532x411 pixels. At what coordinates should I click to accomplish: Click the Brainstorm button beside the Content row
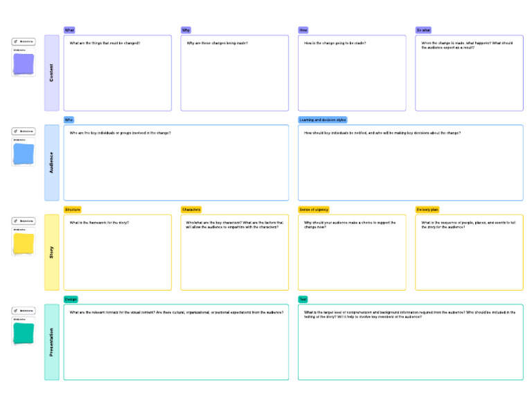click(x=24, y=42)
